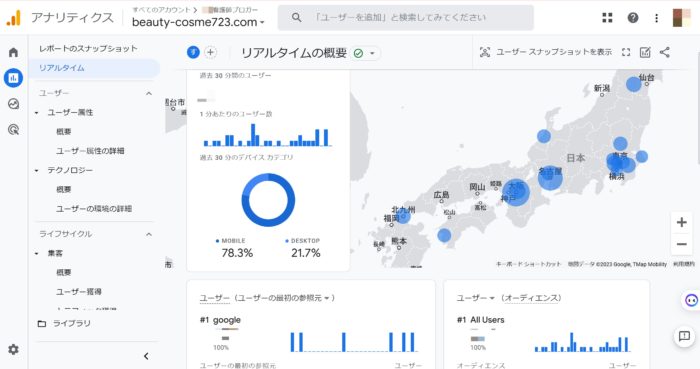The width and height of the screenshot is (700, 369).
Task: Open the help question mark icon
Action: click(633, 17)
